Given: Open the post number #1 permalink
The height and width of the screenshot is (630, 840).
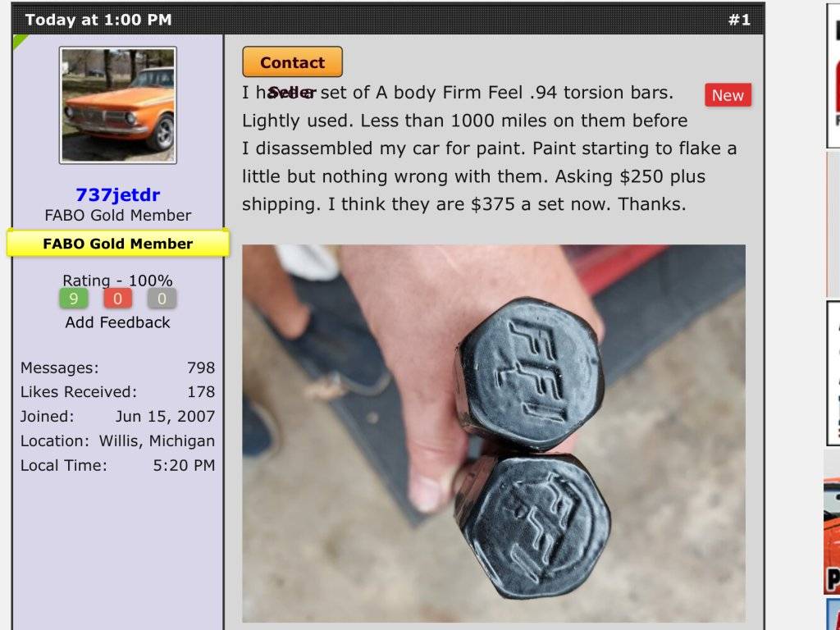Looking at the screenshot, I should pyautogui.click(x=739, y=20).
